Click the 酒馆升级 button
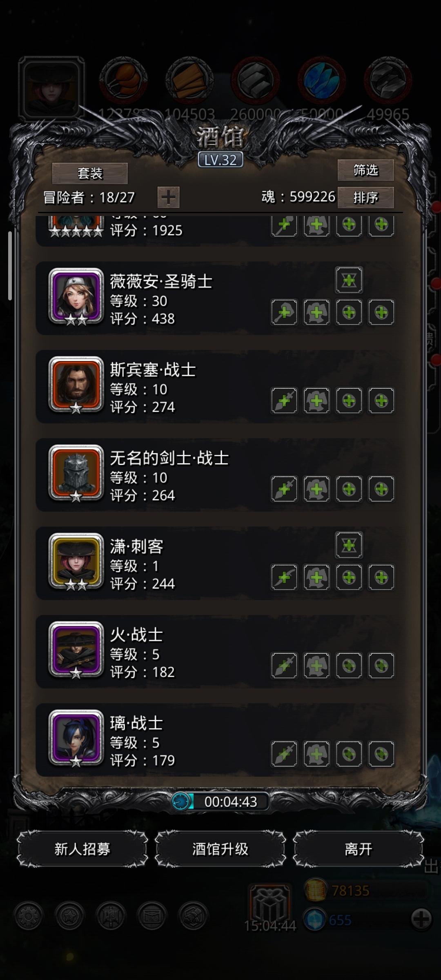The width and height of the screenshot is (441, 980). click(220, 849)
